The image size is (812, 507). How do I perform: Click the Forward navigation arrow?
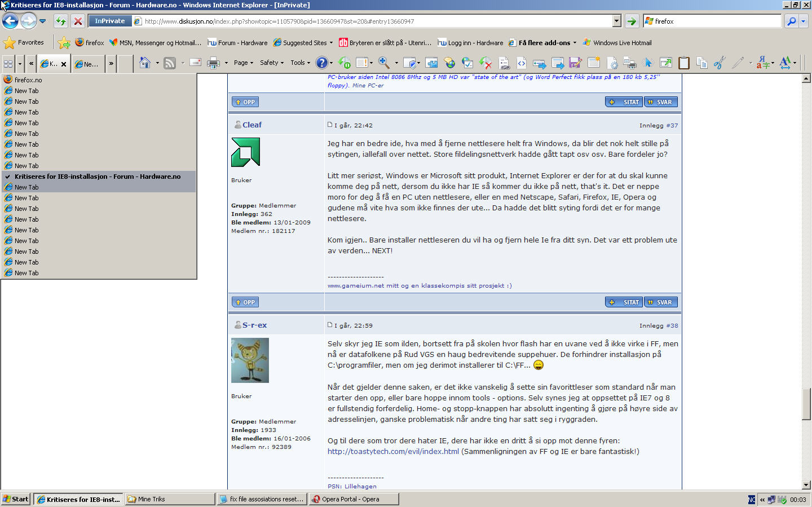coord(28,21)
